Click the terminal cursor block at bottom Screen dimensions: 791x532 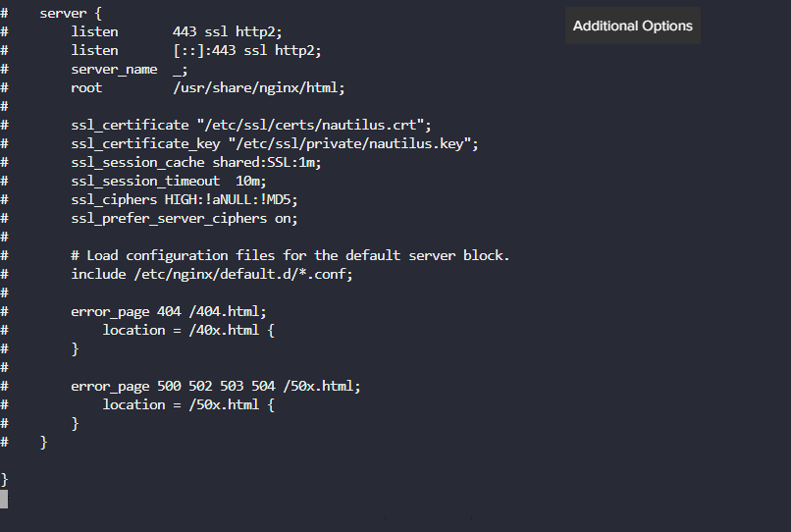pos(4,500)
